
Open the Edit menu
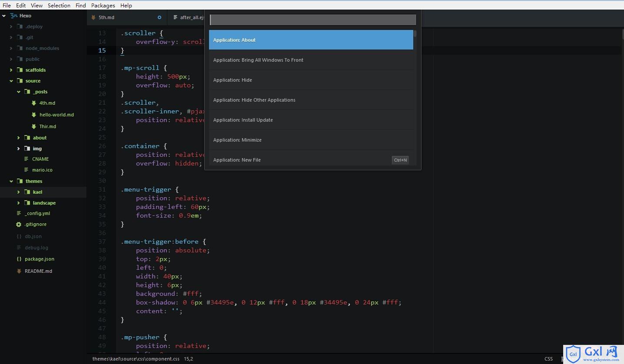pyautogui.click(x=21, y=5)
